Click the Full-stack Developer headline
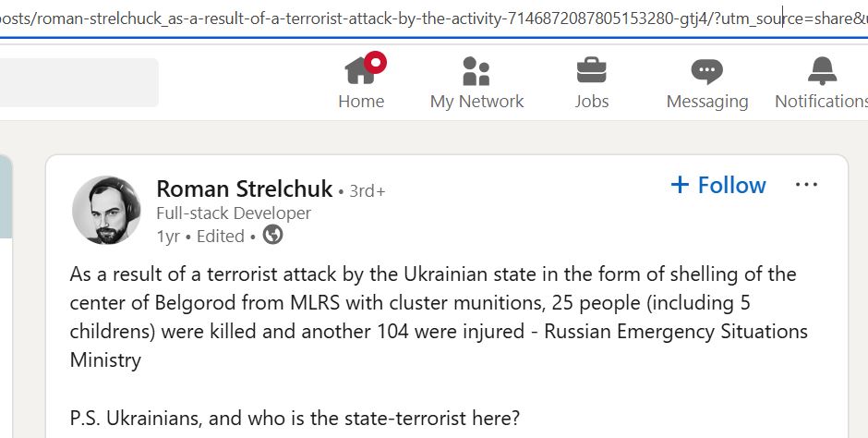This screenshot has height=438, width=868. pyautogui.click(x=234, y=213)
